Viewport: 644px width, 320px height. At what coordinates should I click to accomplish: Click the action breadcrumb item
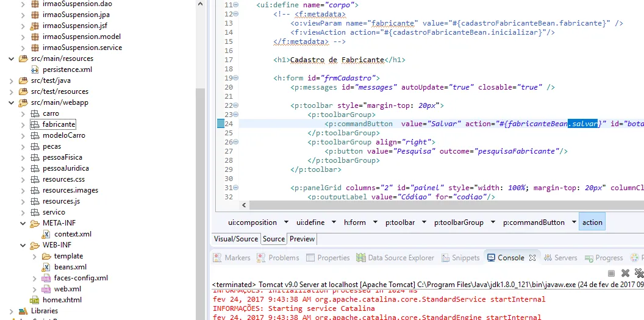click(592, 222)
